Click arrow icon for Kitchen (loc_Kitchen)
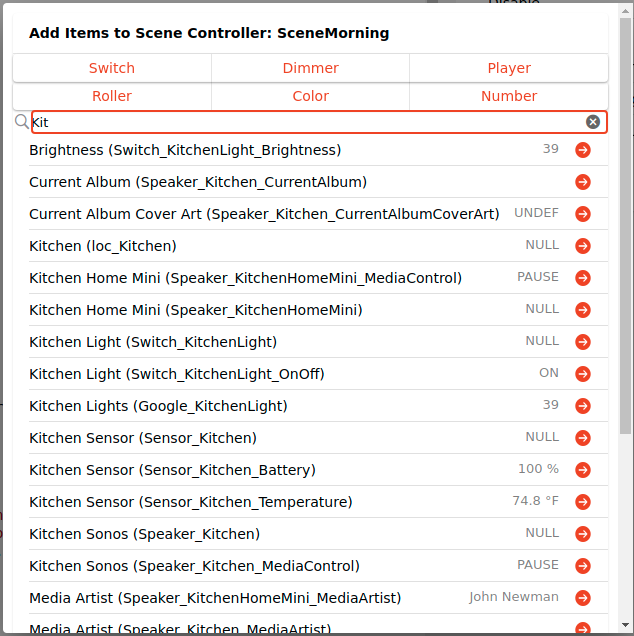The height and width of the screenshot is (636, 634). coord(583,246)
